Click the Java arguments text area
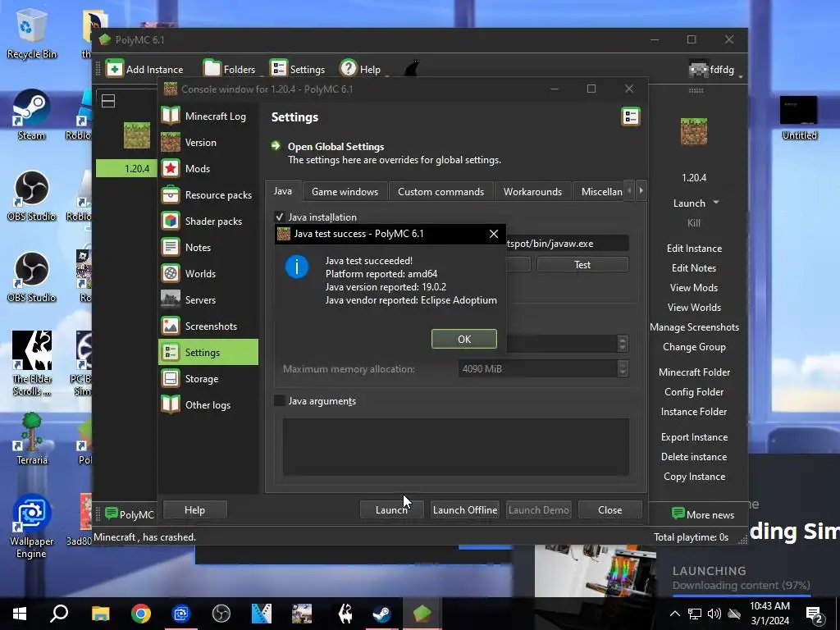The height and width of the screenshot is (630, 840). pos(456,447)
